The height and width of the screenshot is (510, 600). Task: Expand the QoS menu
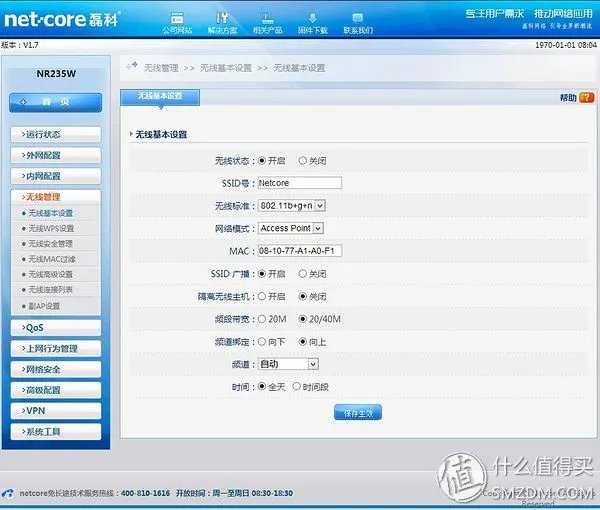pyautogui.click(x=56, y=328)
